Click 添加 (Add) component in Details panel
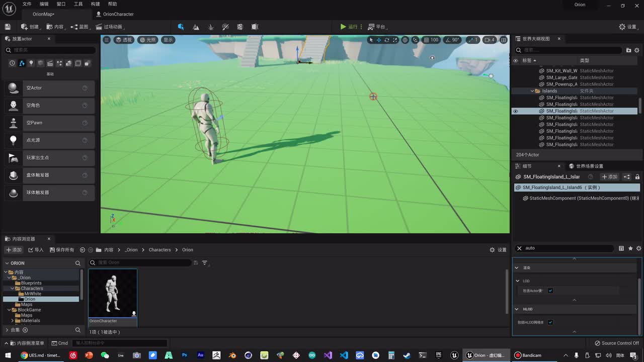 [x=609, y=177]
